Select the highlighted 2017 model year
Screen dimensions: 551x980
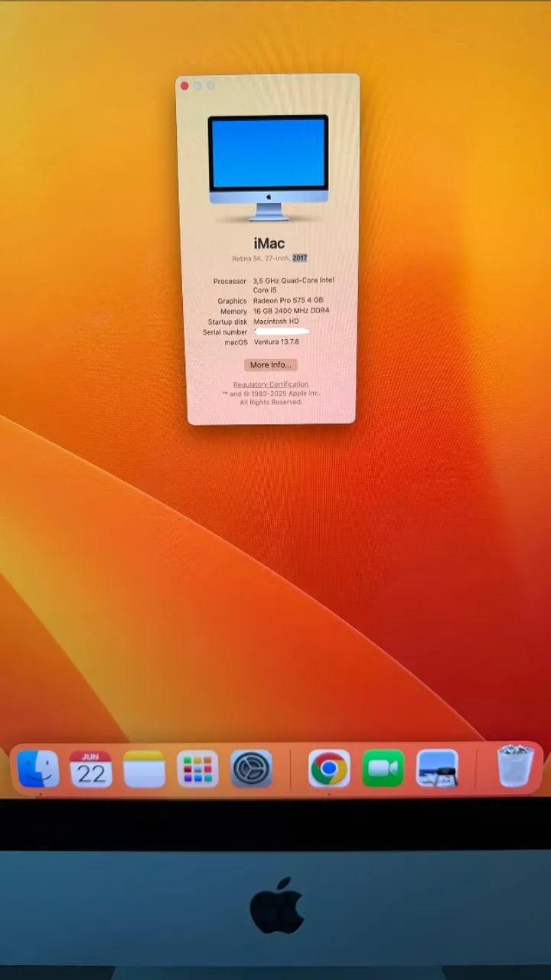click(x=299, y=258)
